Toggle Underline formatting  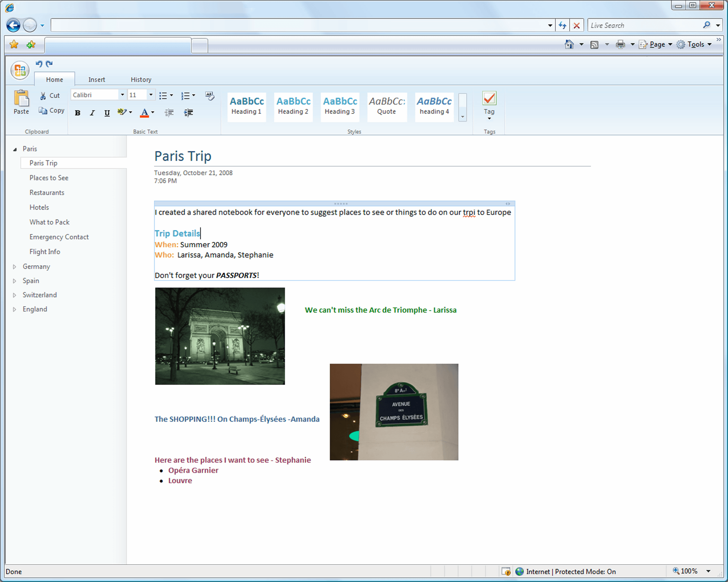(x=107, y=113)
